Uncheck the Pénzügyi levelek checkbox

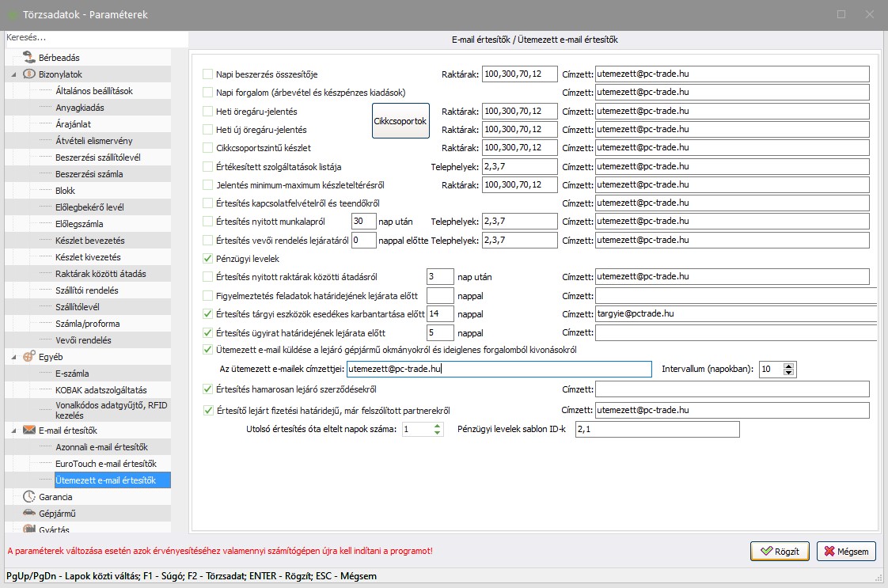[208, 259]
